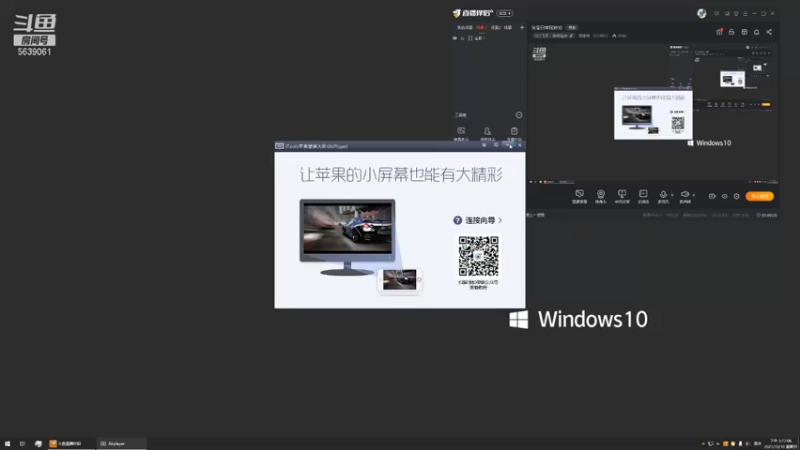Screen dimensions: 800x450
Task: Open Task View on the taskbar
Action: point(22,443)
